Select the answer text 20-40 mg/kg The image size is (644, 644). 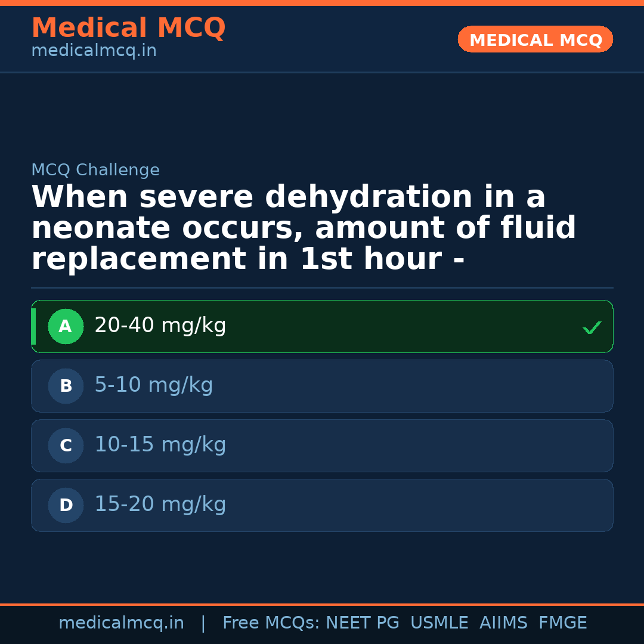[x=160, y=326]
